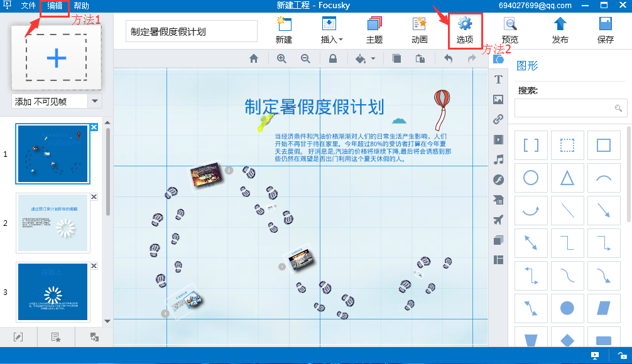The width and height of the screenshot is (632, 364).
Task: Click the copy icon in canvas toolbar
Action: (x=396, y=59)
